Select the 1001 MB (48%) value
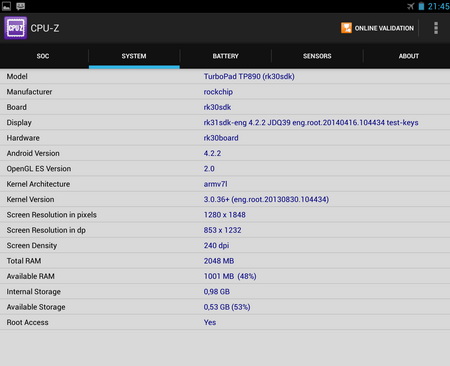 click(230, 276)
